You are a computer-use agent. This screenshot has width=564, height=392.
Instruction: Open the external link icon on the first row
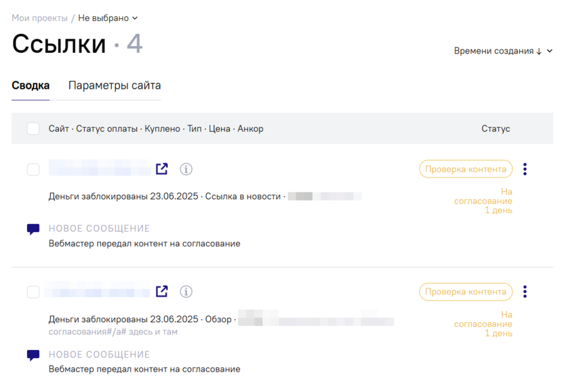point(161,169)
